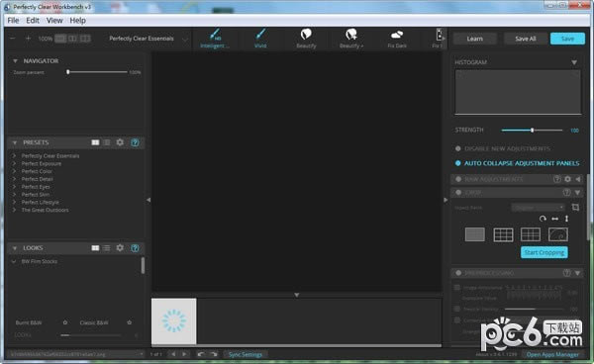Open the Help menu
The width and height of the screenshot is (594, 364).
tap(77, 21)
